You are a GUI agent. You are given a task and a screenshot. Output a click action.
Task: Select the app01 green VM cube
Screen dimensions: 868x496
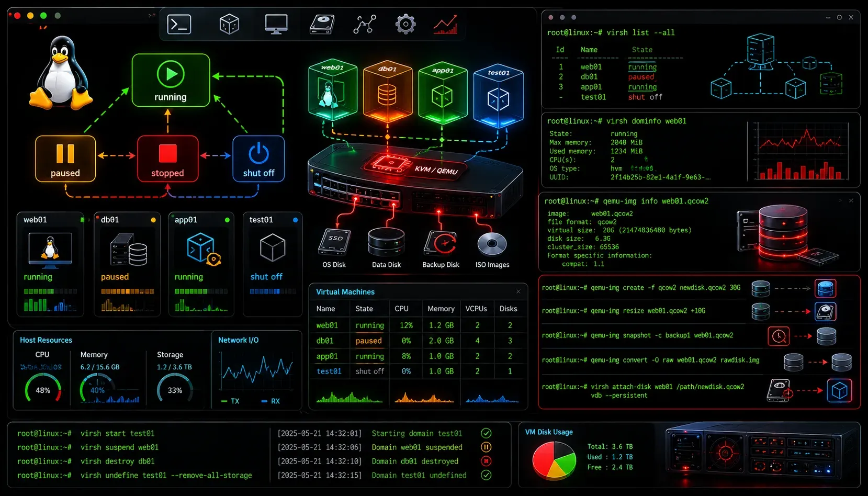pyautogui.click(x=443, y=93)
